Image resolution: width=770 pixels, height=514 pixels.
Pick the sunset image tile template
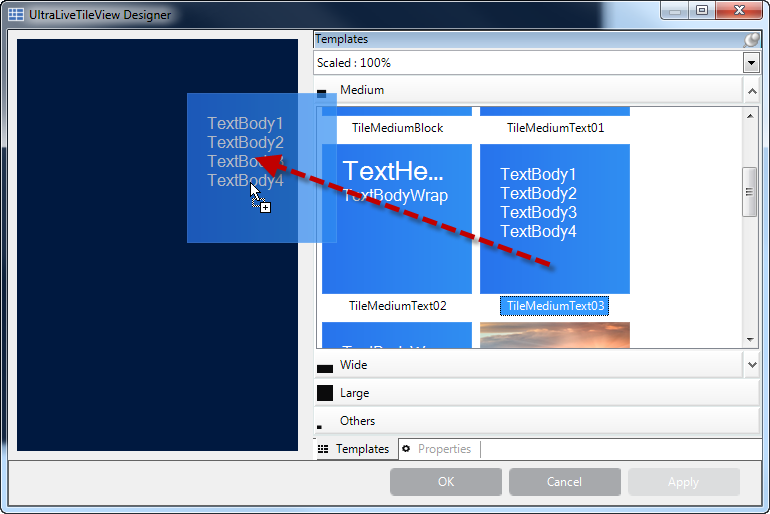(x=554, y=335)
